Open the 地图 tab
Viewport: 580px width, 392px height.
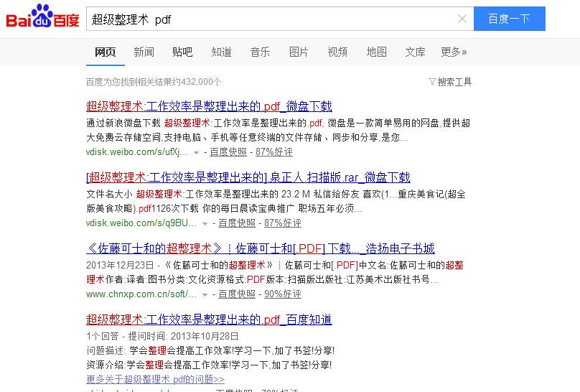point(376,52)
